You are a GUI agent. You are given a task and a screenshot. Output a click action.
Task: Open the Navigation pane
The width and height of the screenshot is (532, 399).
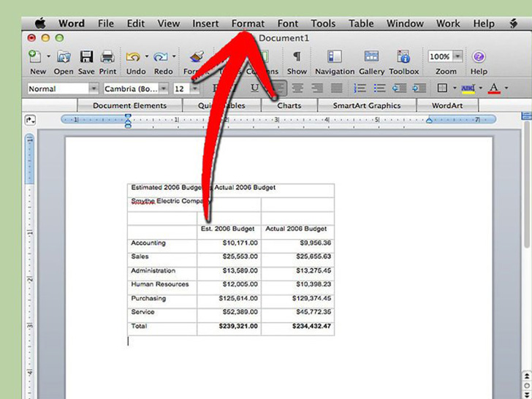pyautogui.click(x=335, y=56)
